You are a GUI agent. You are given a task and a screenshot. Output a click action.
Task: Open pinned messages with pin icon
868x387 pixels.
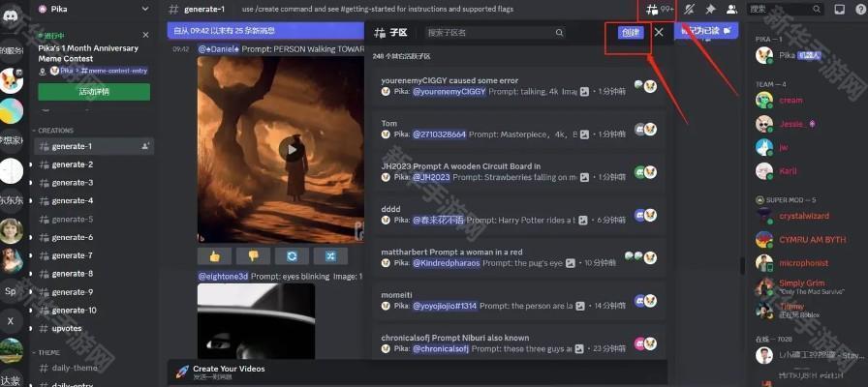[x=710, y=9]
